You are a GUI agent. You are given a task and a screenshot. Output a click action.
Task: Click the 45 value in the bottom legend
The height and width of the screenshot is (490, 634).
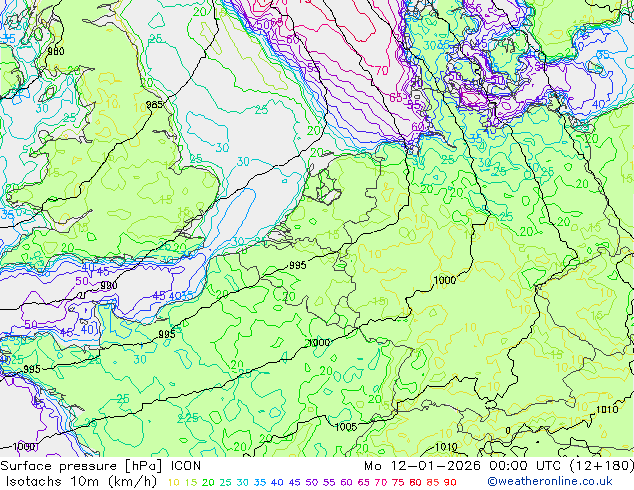[294, 482]
